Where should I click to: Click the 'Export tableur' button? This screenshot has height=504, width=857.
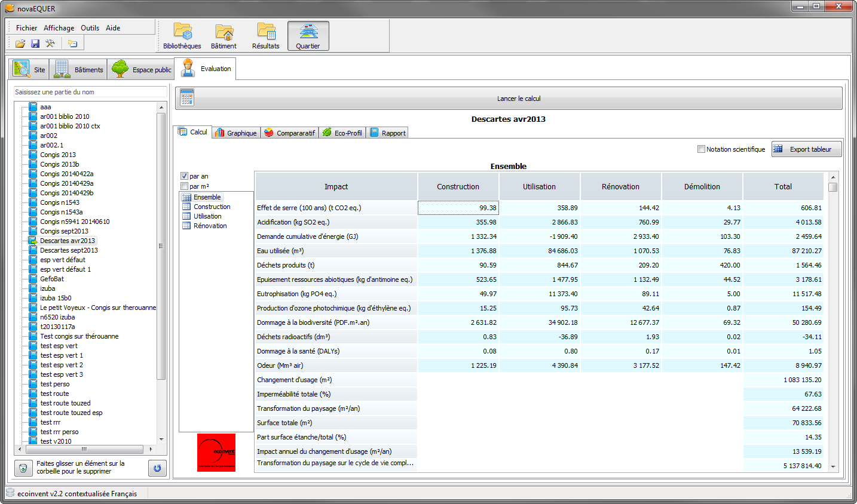coord(807,149)
